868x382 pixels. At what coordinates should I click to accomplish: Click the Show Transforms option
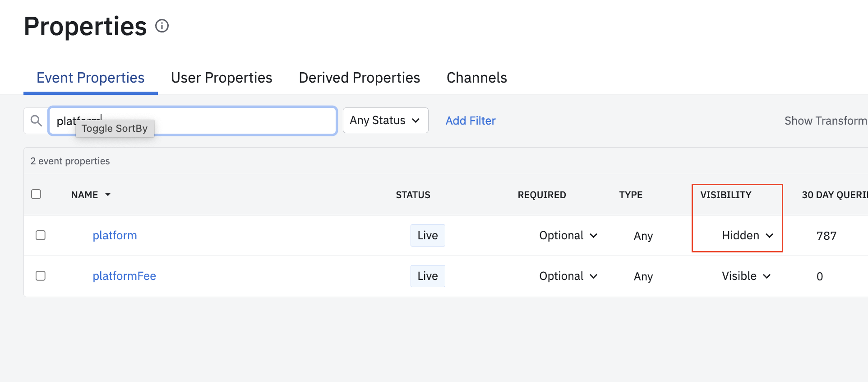[x=825, y=121]
